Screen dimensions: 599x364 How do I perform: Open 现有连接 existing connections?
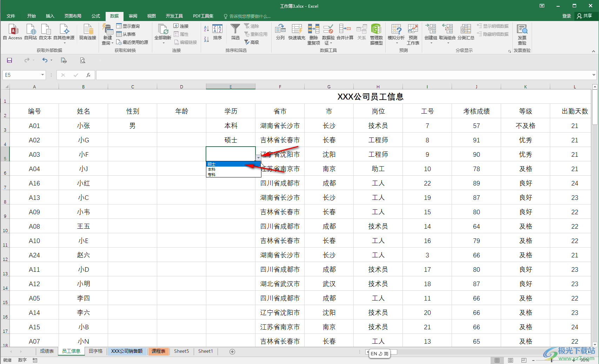tap(88, 32)
